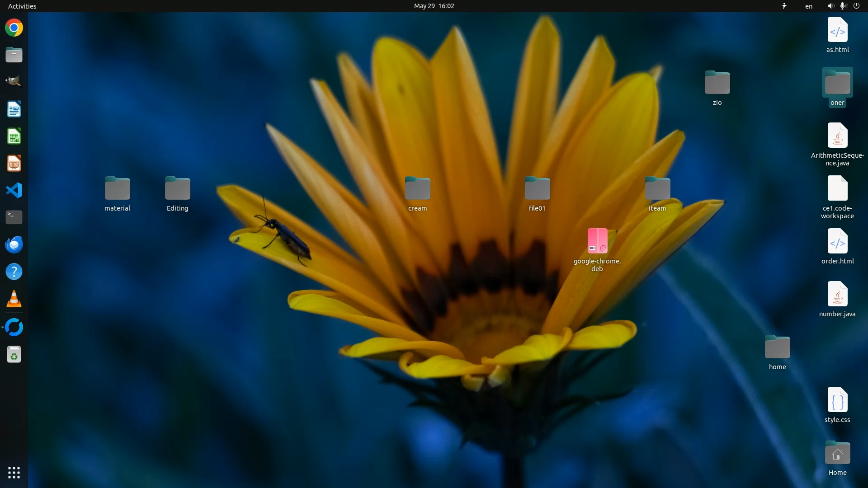Viewport: 868px width, 488px height.
Task: Expand the en keyboard language dropdown
Action: pyautogui.click(x=808, y=6)
